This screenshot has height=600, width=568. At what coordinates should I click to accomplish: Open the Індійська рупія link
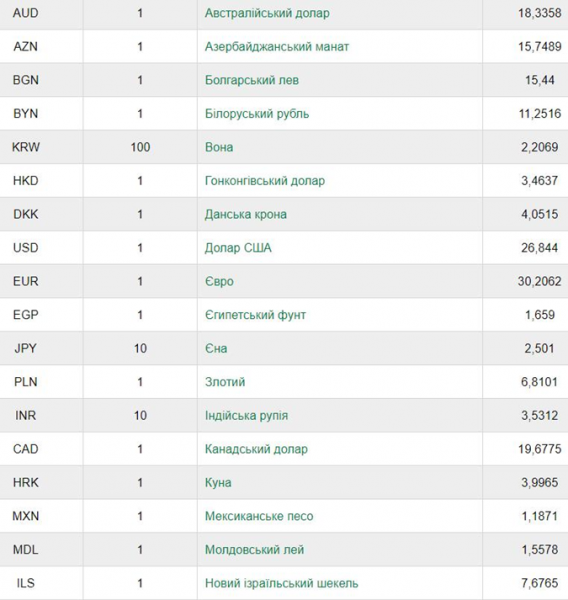tap(246, 416)
